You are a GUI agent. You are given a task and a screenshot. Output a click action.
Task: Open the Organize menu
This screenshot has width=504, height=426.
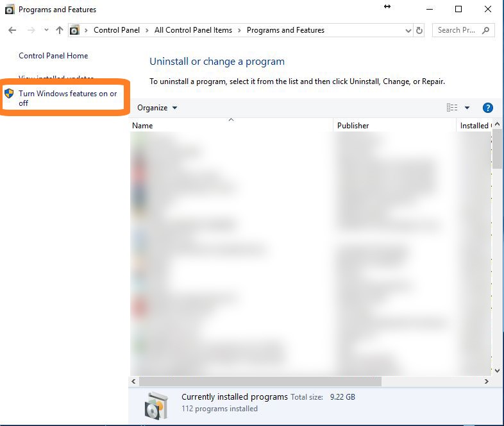(157, 108)
